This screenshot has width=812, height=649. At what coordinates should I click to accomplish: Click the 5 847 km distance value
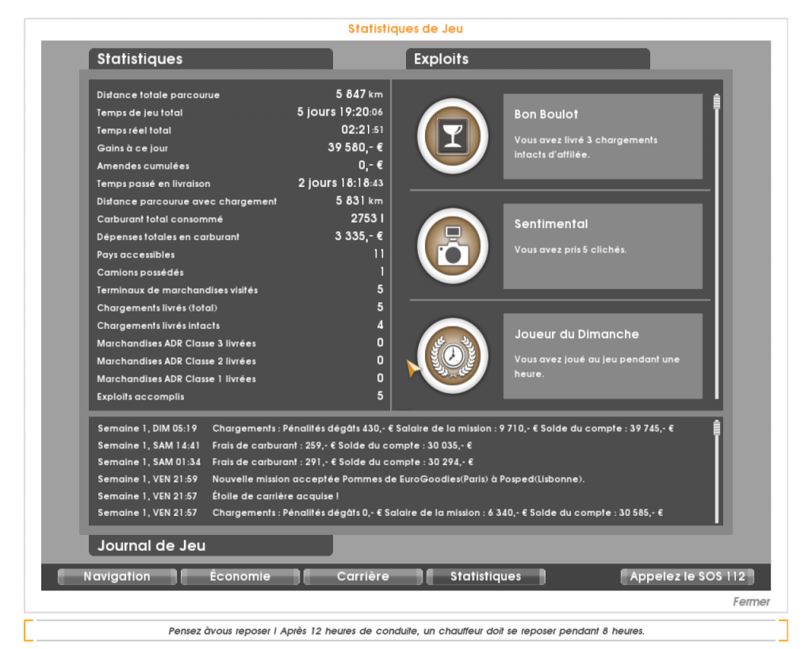click(359, 94)
